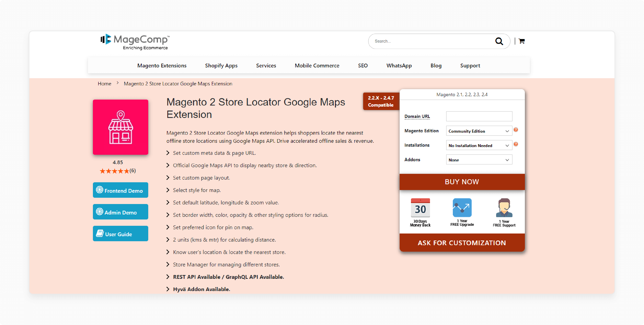Image resolution: width=644 pixels, height=325 pixels.
Task: Open the Magento Extensions menu
Action: [x=162, y=65]
